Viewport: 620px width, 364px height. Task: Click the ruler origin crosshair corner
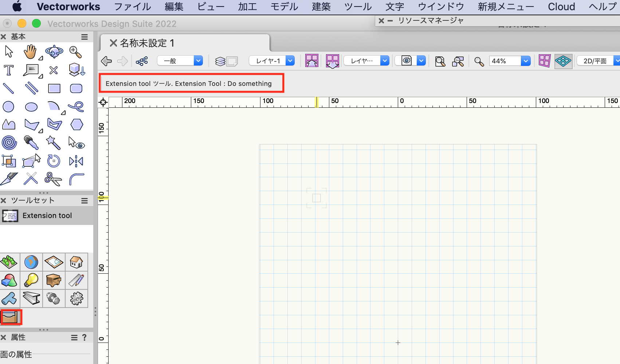click(x=103, y=102)
